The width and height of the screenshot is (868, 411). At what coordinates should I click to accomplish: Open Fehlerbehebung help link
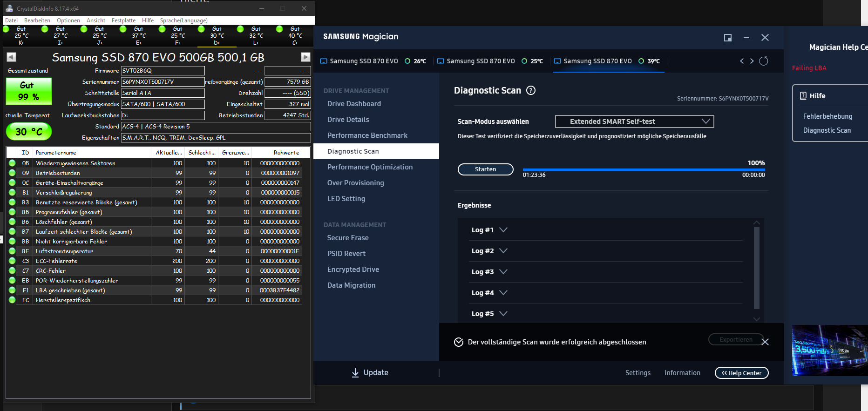point(827,116)
